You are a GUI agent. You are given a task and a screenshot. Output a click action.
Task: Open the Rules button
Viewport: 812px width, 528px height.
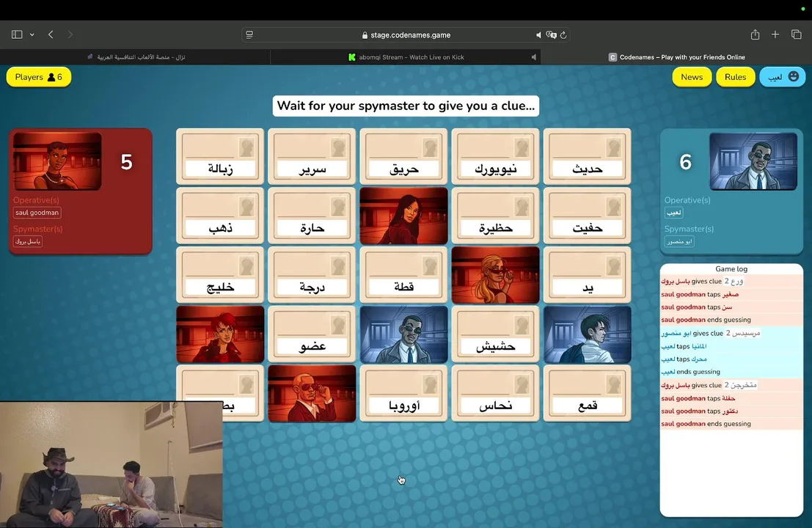point(736,77)
